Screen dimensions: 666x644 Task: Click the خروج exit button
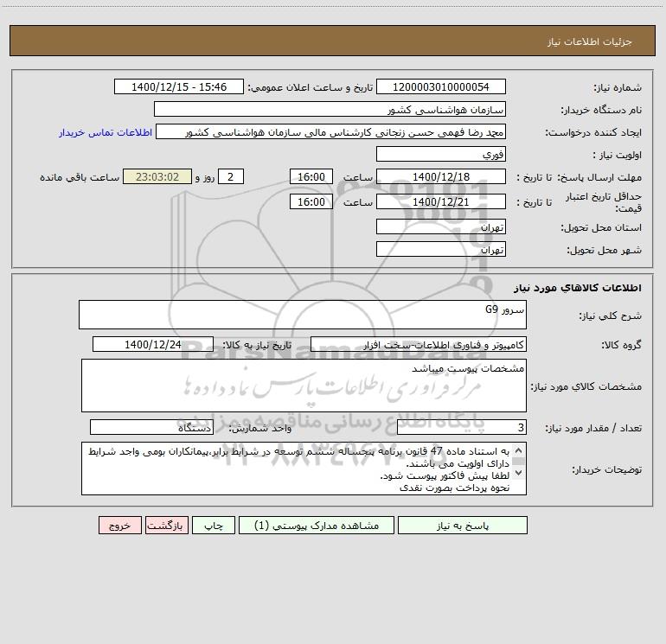[119, 526]
